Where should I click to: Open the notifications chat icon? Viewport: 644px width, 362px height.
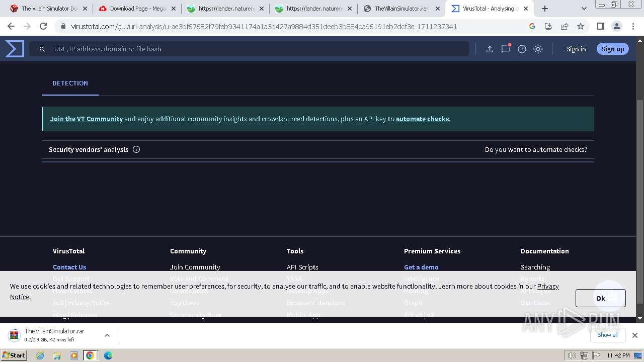click(x=506, y=49)
